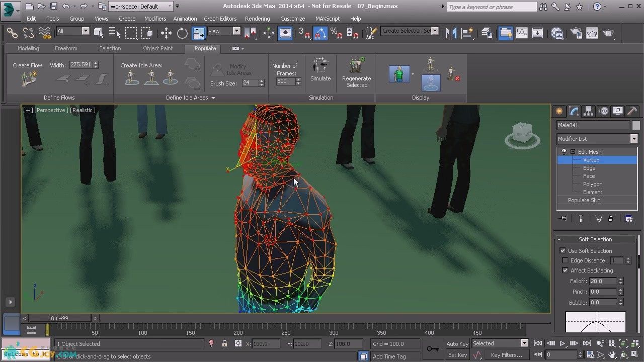644x362 pixels.
Task: Click the Percent Snap toggle
Action: (x=336, y=33)
